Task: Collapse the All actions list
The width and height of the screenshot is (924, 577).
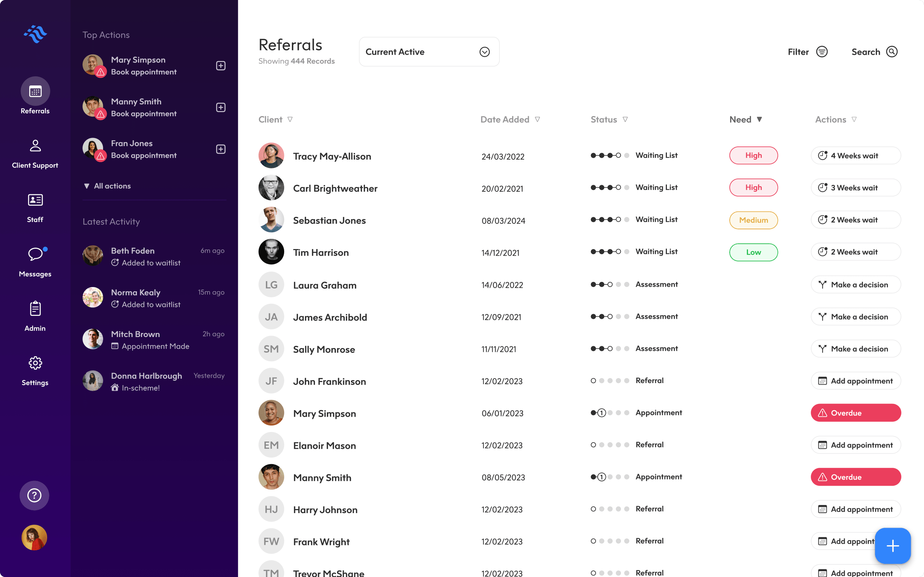Action: pyautogui.click(x=107, y=186)
